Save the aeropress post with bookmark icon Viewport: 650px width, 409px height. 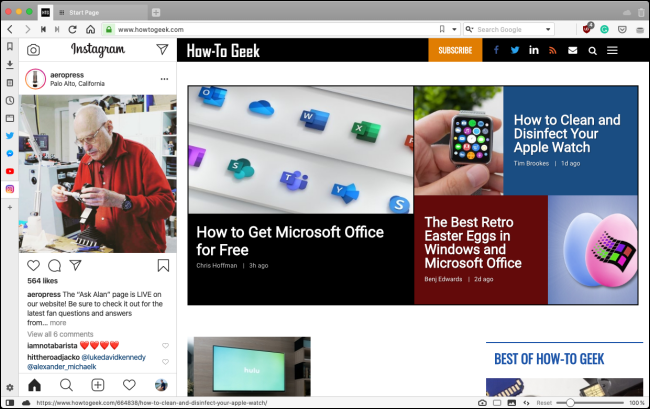[163, 265]
